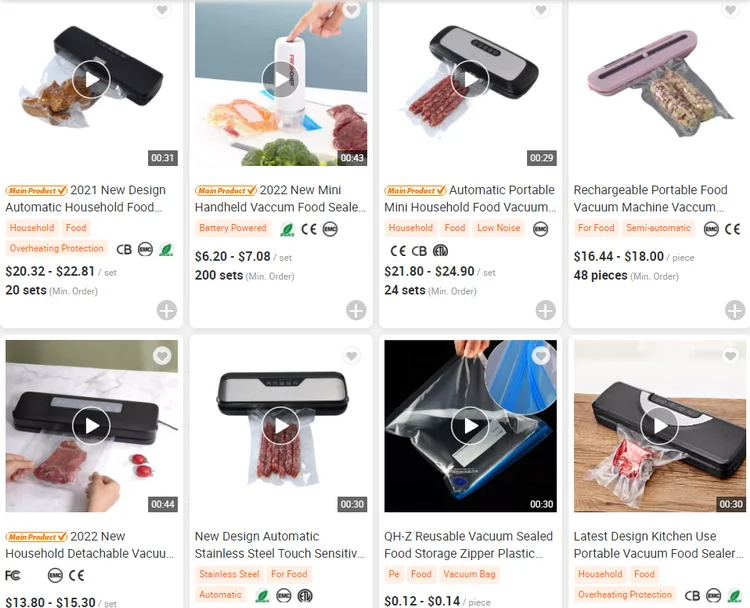This screenshot has height=608, width=750.
Task: Select the Vacuum Bag tag
Action: (x=469, y=575)
